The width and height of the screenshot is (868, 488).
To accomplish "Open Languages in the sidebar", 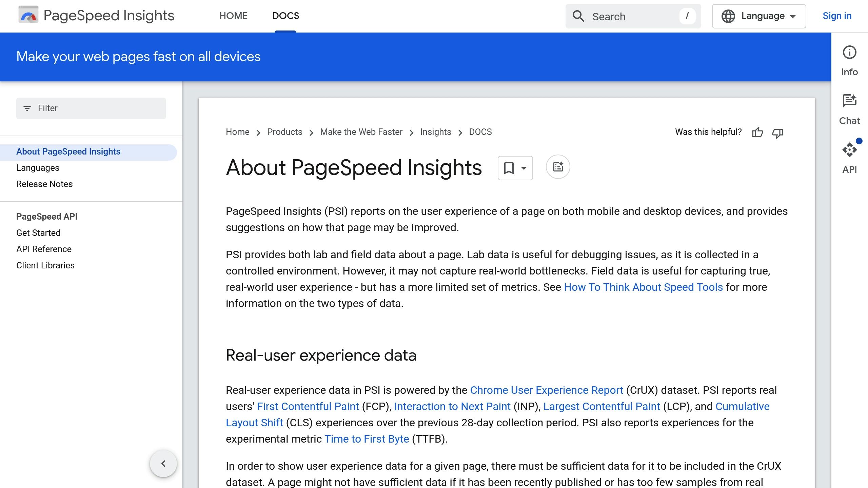I will [38, 168].
